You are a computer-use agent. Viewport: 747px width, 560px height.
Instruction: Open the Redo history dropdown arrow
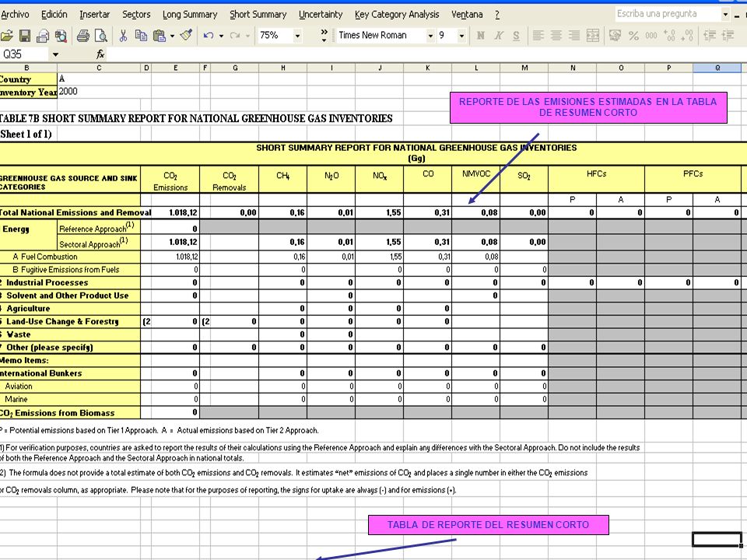(247, 35)
